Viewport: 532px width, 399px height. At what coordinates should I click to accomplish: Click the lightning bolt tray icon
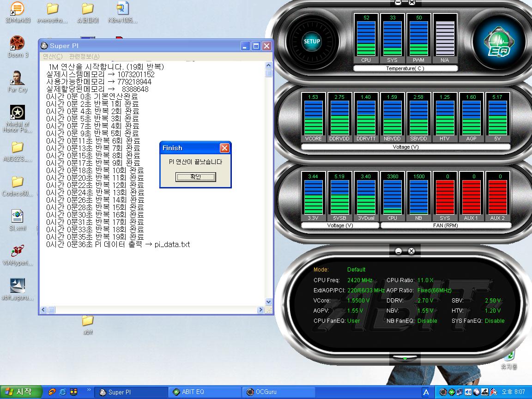tap(493, 392)
